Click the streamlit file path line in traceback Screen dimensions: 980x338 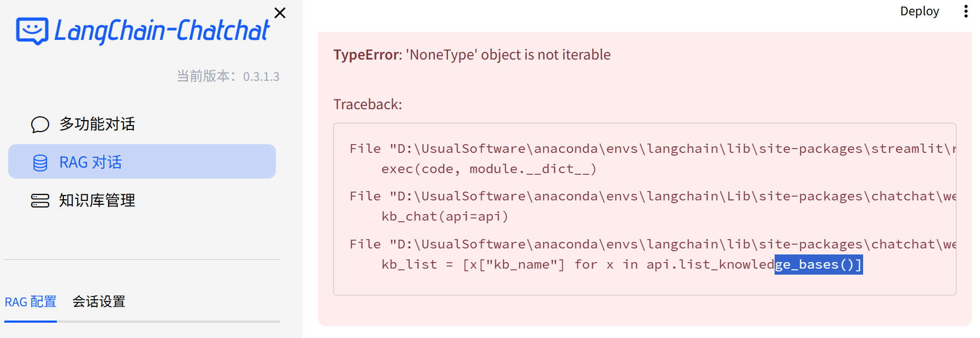(653, 149)
